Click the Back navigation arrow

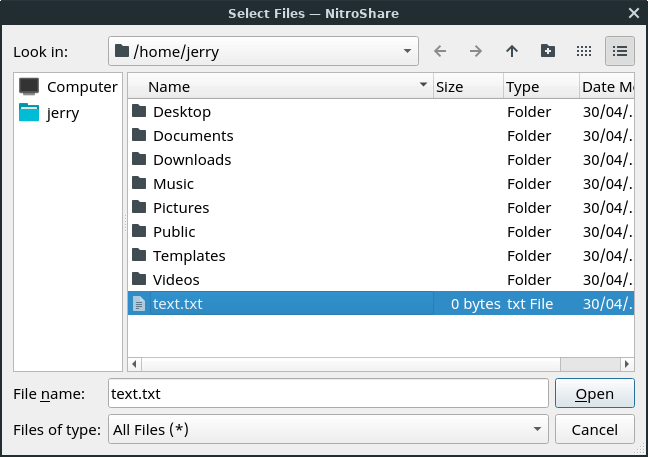[440, 51]
